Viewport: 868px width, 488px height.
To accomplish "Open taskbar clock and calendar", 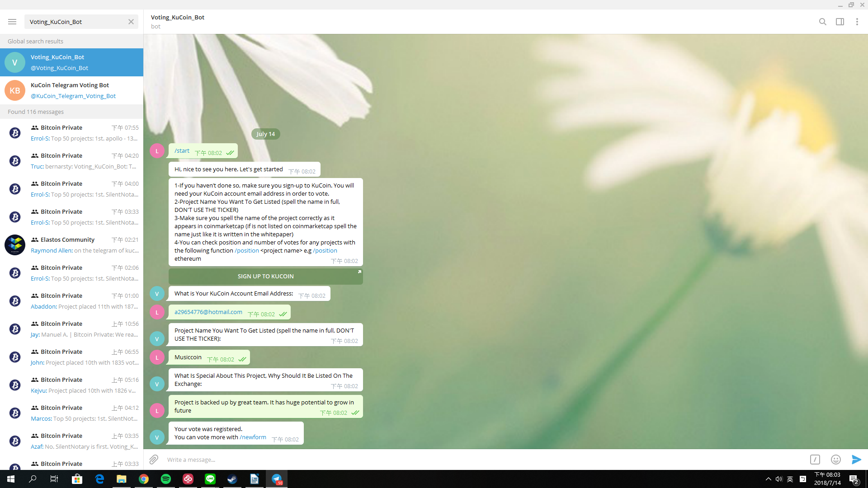I will point(827,479).
